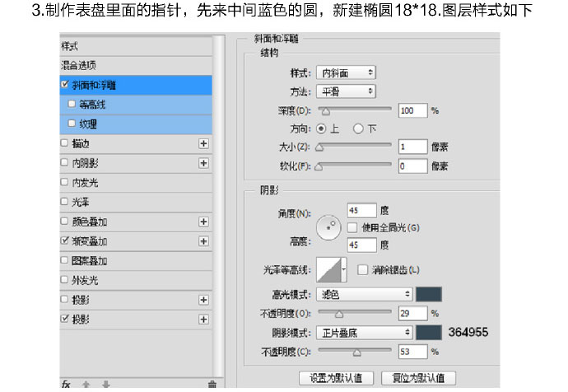
Task: Click the shadow opacity field showing 53
Action: tap(412, 352)
